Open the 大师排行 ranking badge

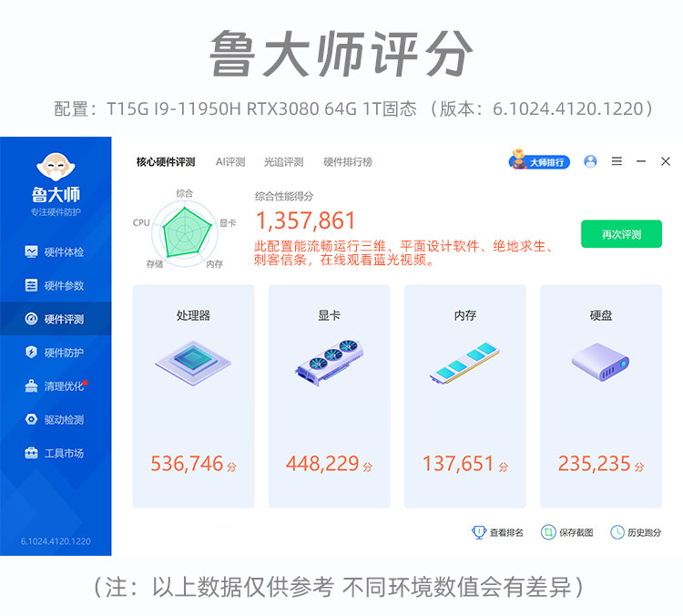539,160
